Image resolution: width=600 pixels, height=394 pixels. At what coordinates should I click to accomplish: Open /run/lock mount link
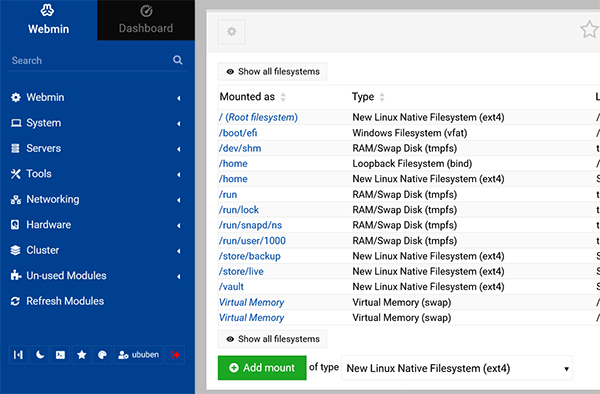[x=239, y=210]
